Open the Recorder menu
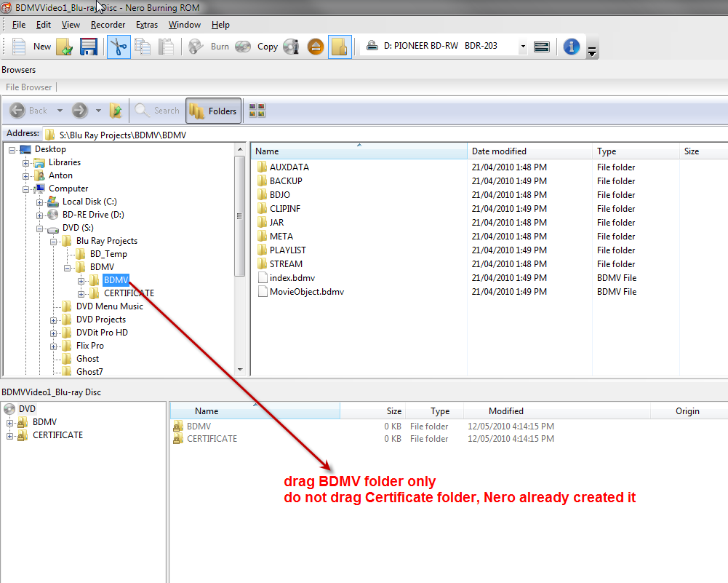 (108, 25)
